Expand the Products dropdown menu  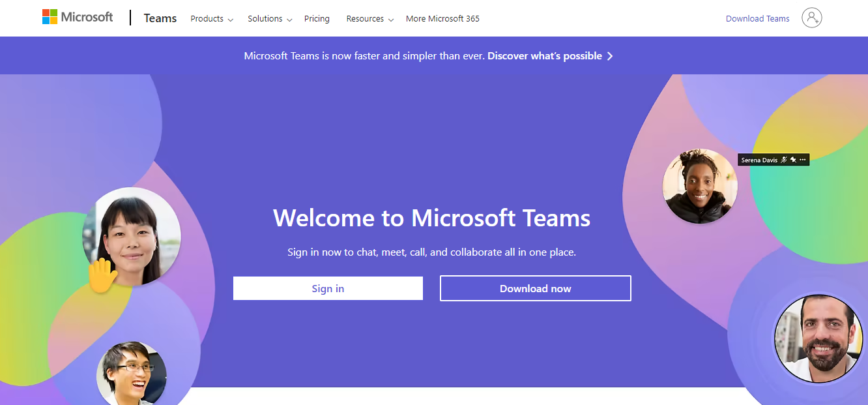click(211, 19)
